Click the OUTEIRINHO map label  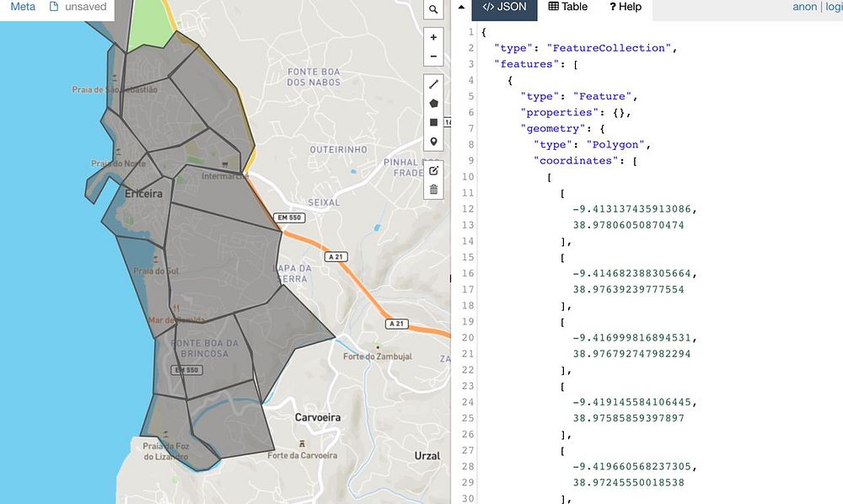[338, 149]
